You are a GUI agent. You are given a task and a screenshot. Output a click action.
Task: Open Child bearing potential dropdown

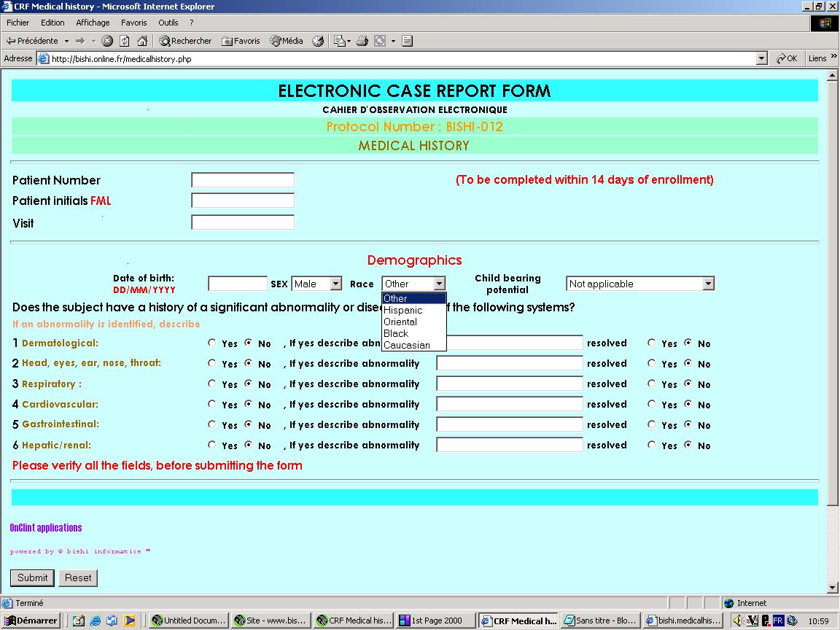point(640,284)
